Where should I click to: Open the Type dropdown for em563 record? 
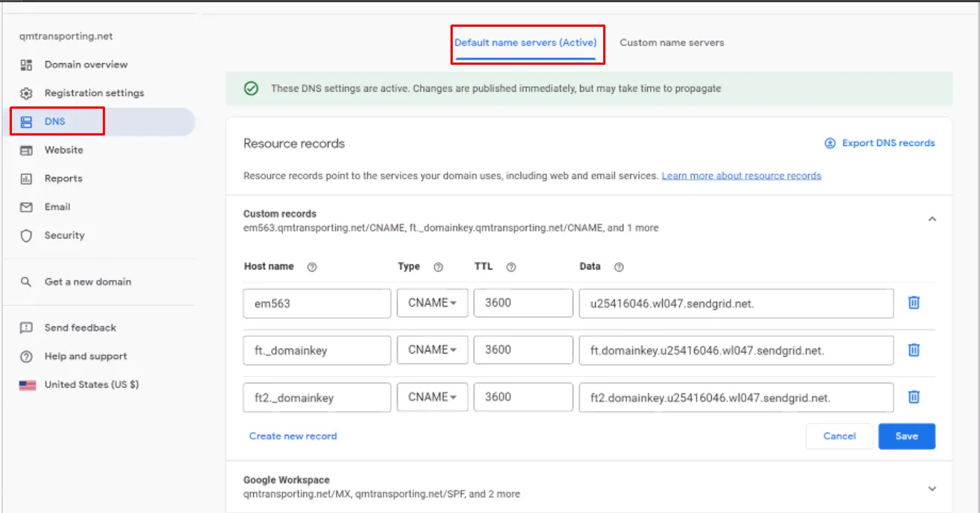tap(433, 303)
